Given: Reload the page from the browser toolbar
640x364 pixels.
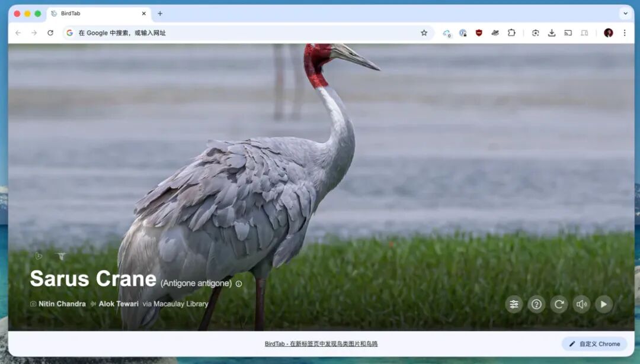Looking at the screenshot, I should click(x=50, y=33).
